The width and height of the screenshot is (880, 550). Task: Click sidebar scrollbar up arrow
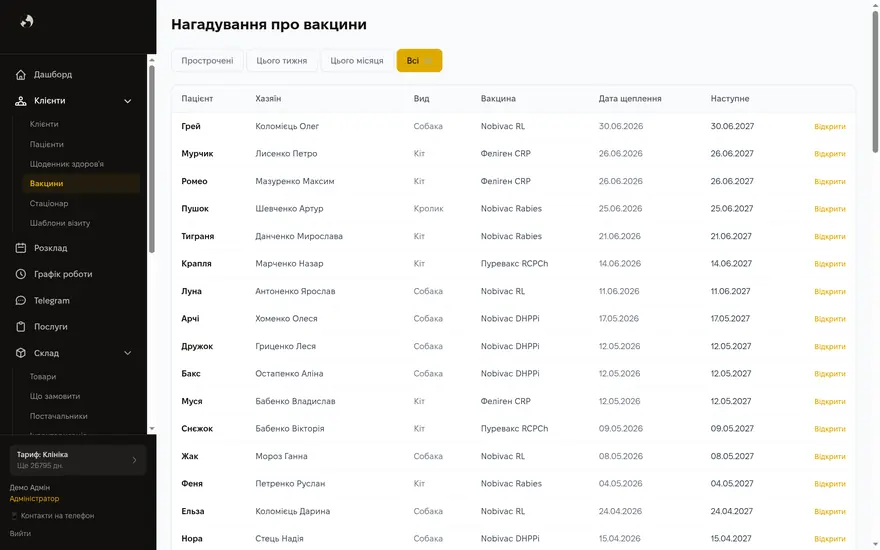(152, 59)
